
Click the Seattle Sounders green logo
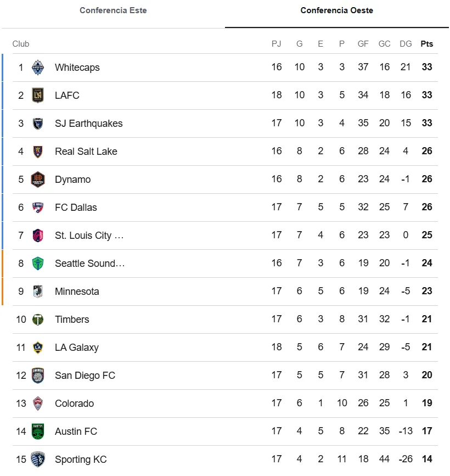point(38,264)
